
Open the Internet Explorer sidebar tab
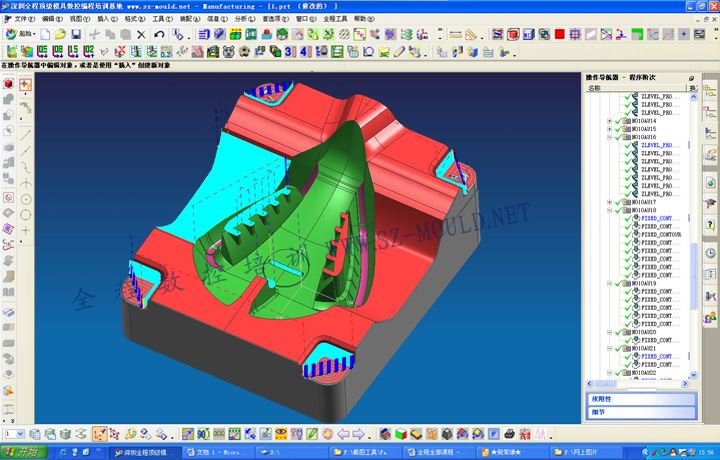coord(710,183)
